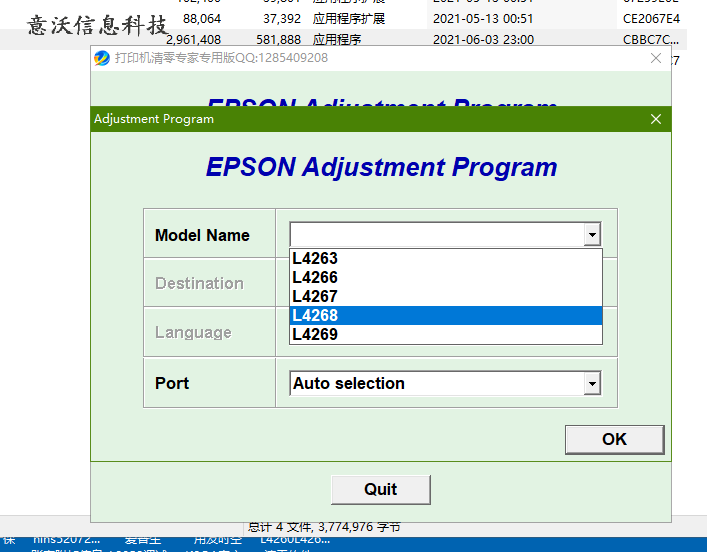Click the Port label
The height and width of the screenshot is (552, 707).
(172, 383)
